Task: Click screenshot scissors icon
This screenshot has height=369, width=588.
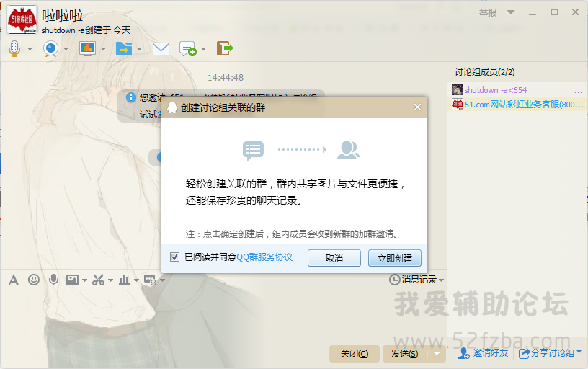Action: pyautogui.click(x=98, y=280)
